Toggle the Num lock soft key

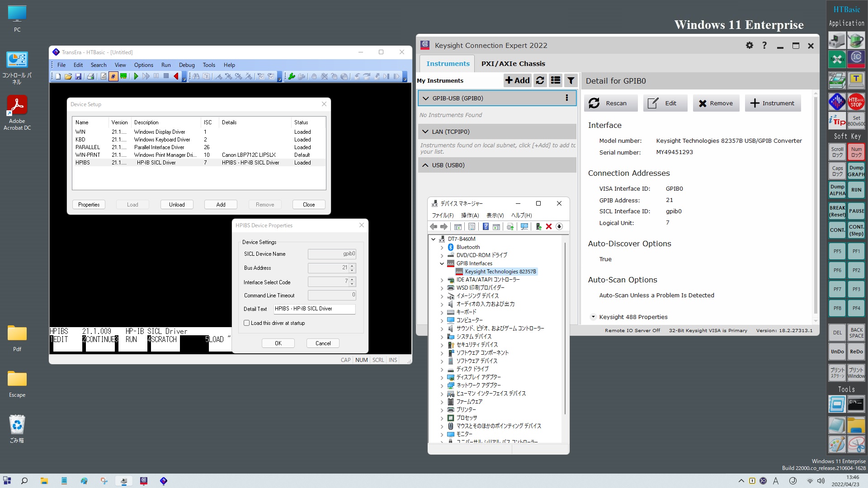[856, 152]
